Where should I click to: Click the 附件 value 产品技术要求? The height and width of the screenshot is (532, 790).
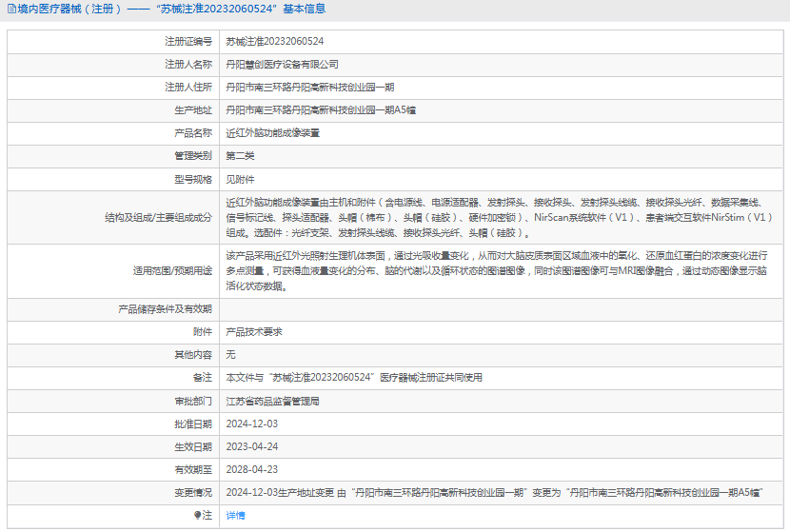click(254, 332)
